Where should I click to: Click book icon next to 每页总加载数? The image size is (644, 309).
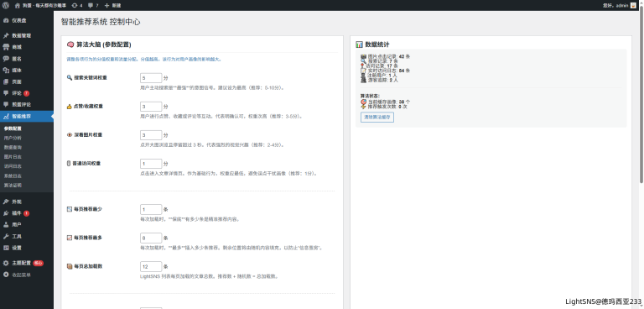coord(70,267)
